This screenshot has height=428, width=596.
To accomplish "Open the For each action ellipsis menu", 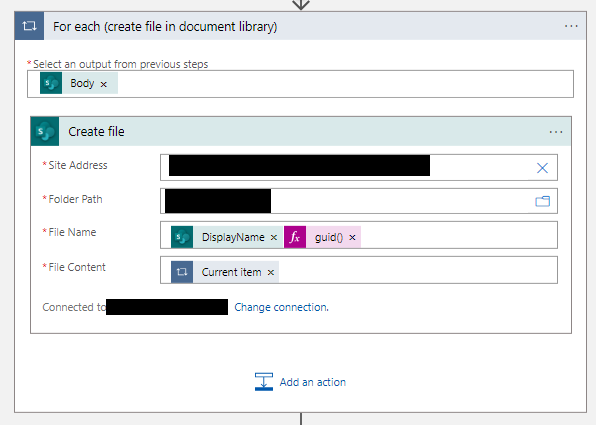I will coord(571,26).
